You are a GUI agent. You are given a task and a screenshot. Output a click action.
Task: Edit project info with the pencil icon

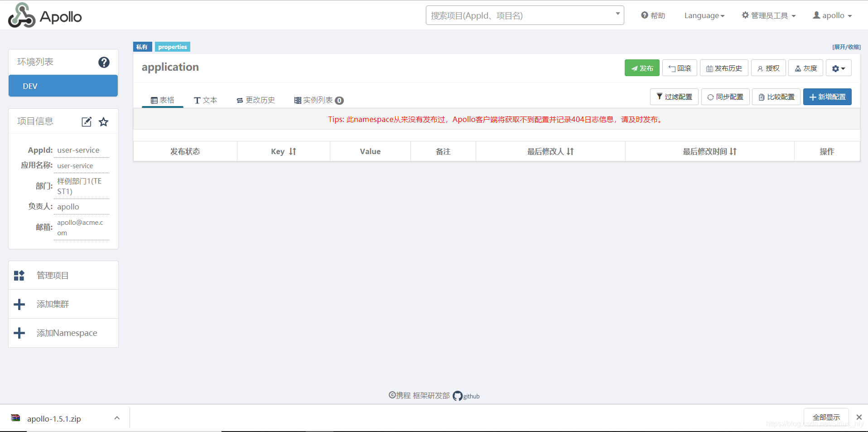[87, 121]
